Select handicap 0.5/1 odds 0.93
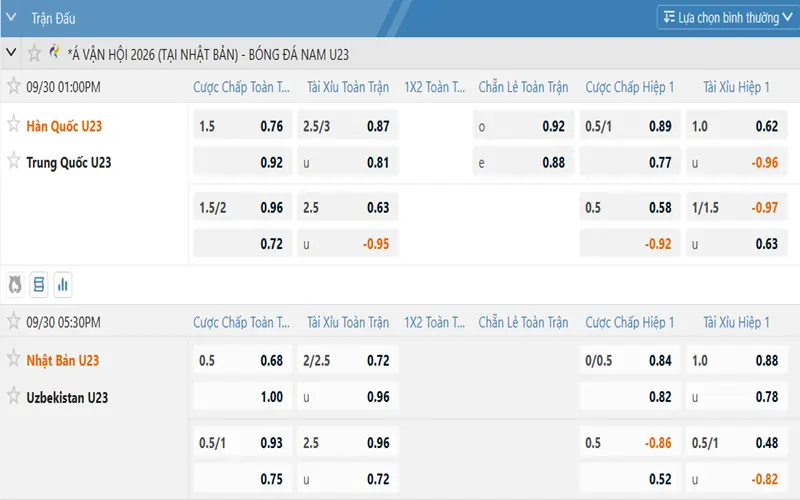This screenshot has width=800, height=500. tap(243, 442)
